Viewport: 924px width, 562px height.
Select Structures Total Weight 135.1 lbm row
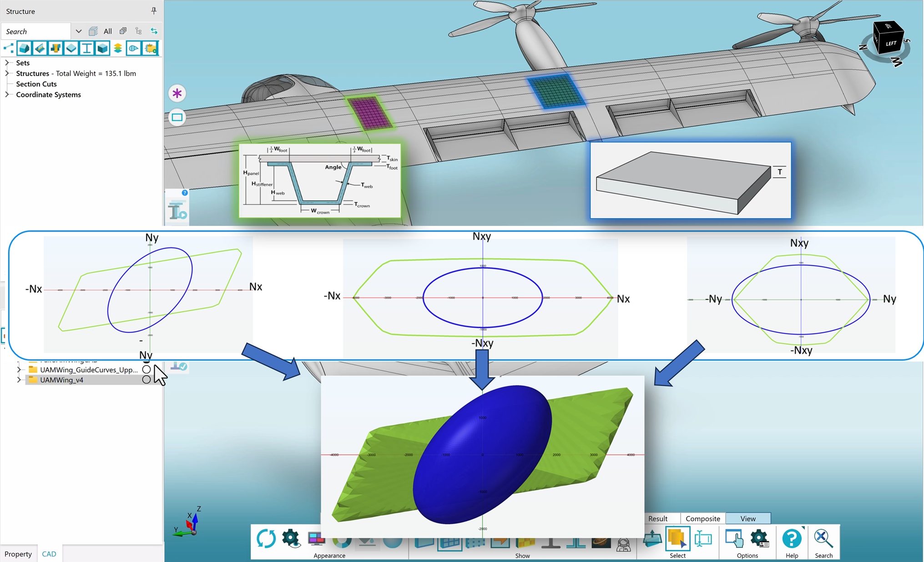click(76, 73)
